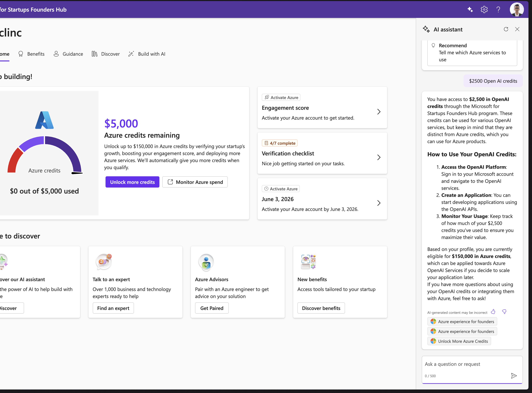Close the AI assistant panel
The image size is (532, 393).
[x=517, y=29]
